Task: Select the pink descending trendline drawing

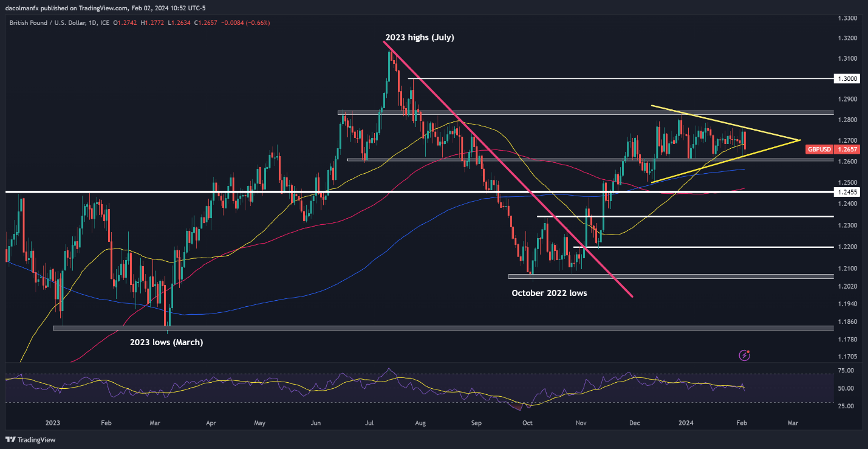Action: [509, 169]
